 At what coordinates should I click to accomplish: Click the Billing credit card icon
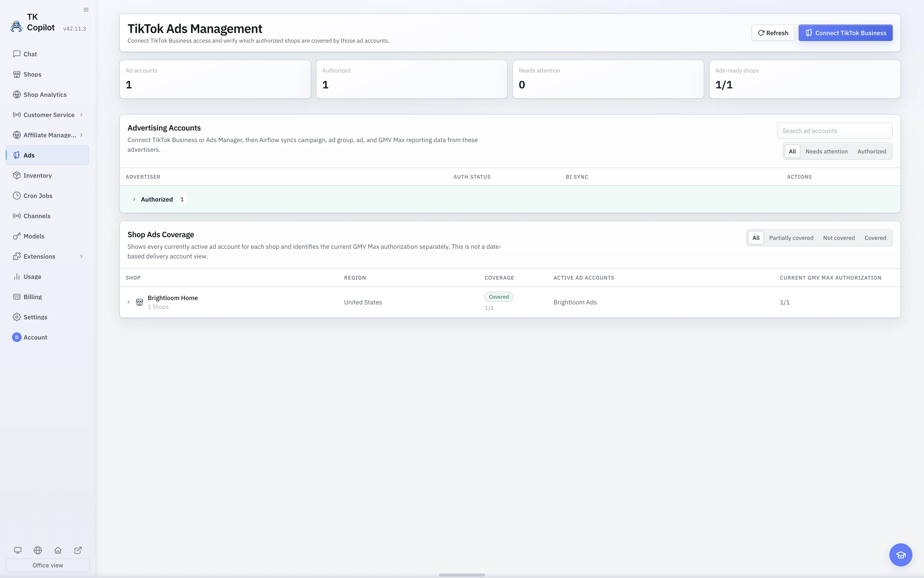pyautogui.click(x=17, y=297)
